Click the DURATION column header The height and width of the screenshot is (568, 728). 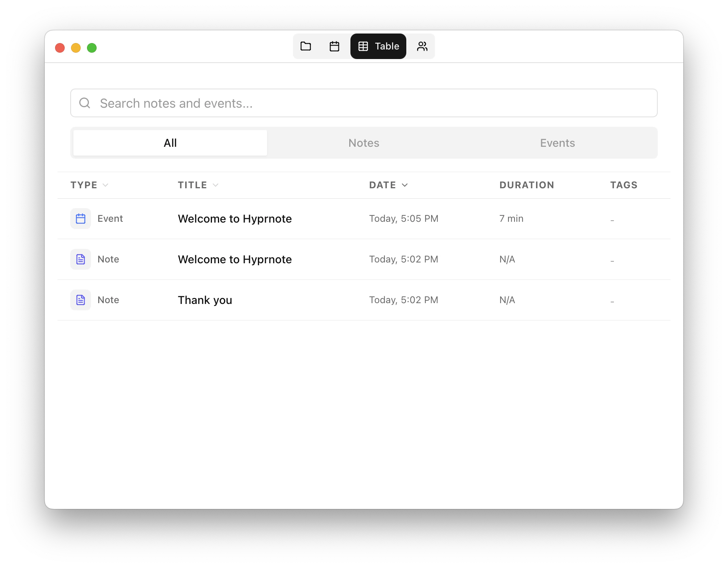pyautogui.click(x=526, y=185)
